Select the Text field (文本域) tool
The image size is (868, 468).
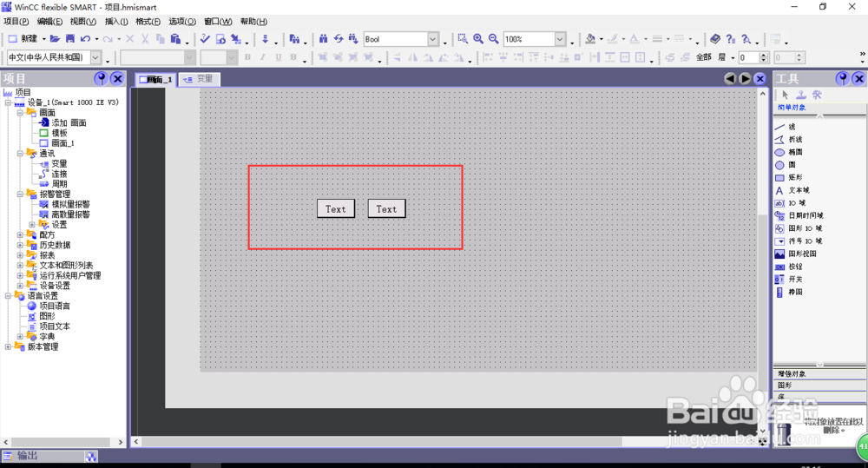click(x=792, y=190)
